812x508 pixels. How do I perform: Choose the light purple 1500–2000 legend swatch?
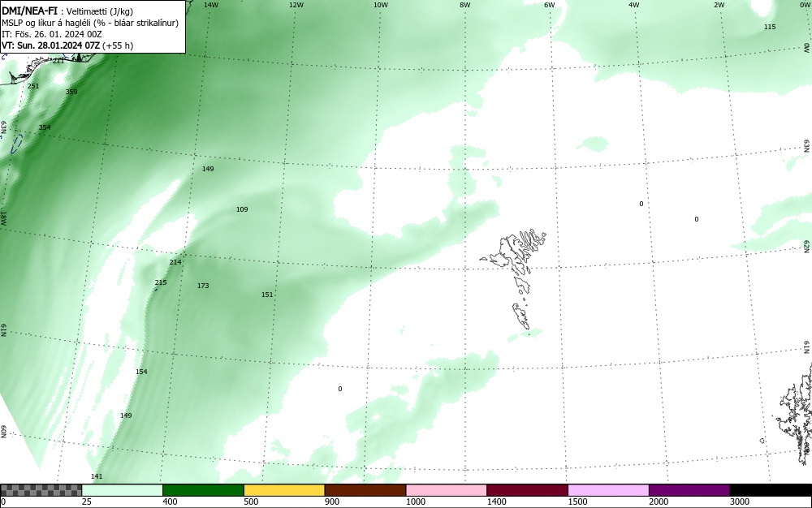pyautogui.click(x=608, y=490)
